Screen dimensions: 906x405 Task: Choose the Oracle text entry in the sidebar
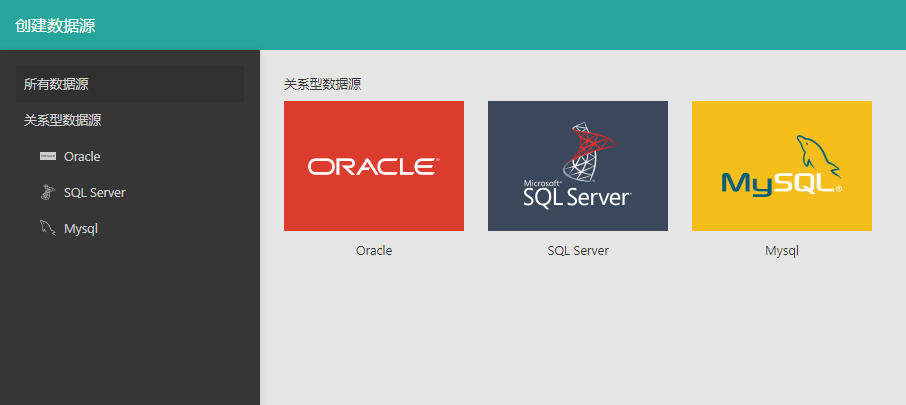click(x=82, y=156)
